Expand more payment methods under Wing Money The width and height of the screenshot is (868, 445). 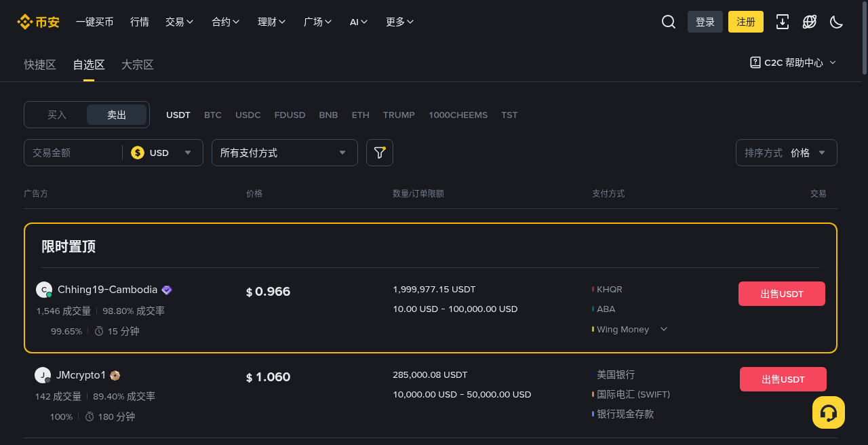[x=664, y=329]
